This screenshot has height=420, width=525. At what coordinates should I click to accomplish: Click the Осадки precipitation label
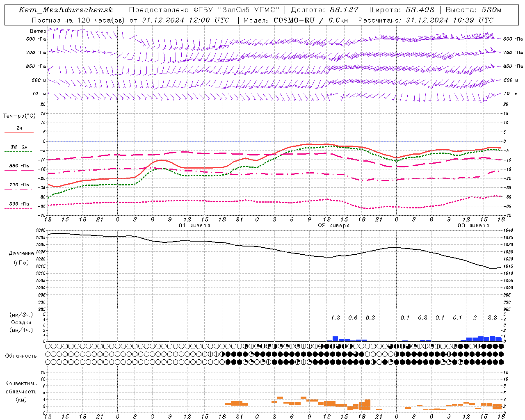tap(21, 322)
